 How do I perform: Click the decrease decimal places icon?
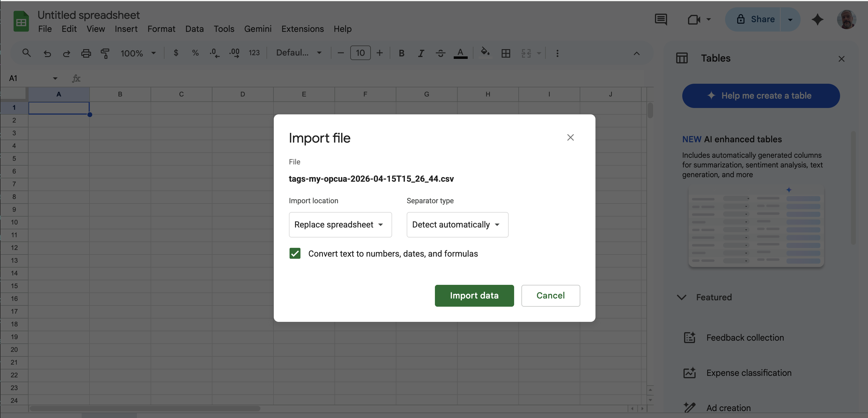pyautogui.click(x=215, y=53)
